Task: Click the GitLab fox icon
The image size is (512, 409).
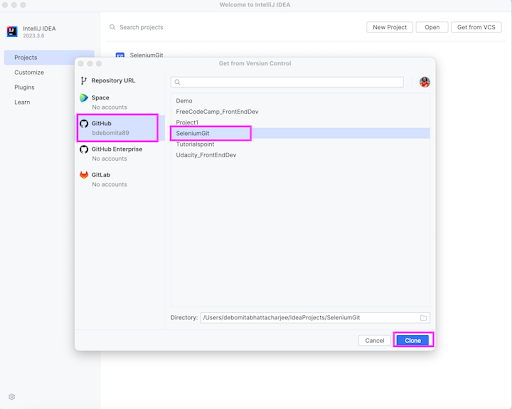Action: point(84,175)
